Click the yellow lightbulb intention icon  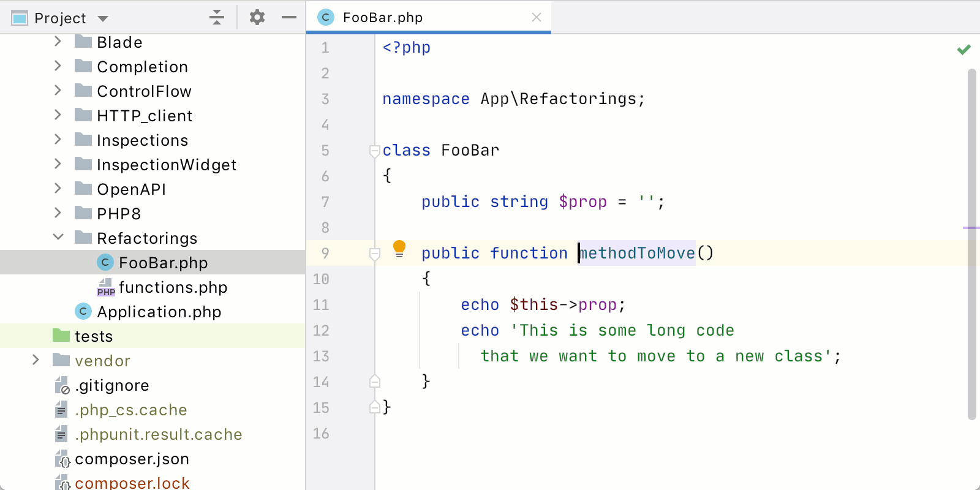click(399, 249)
